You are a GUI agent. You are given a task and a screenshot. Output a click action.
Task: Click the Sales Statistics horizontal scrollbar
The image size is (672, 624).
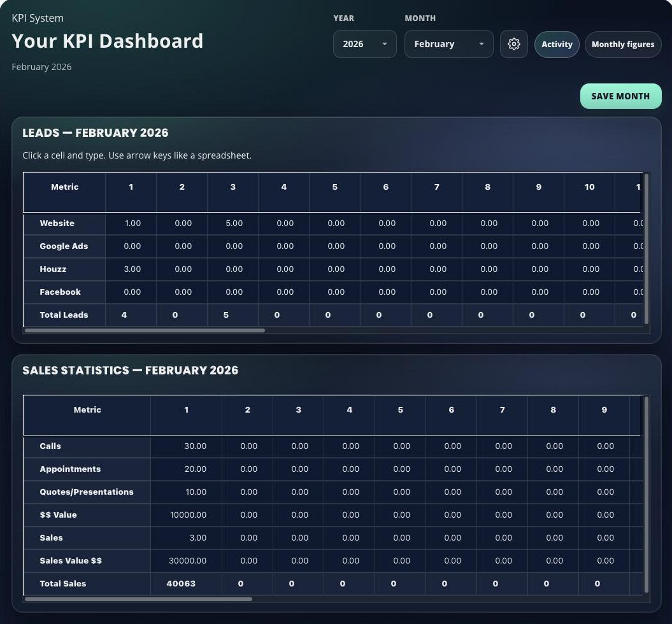[x=138, y=599]
